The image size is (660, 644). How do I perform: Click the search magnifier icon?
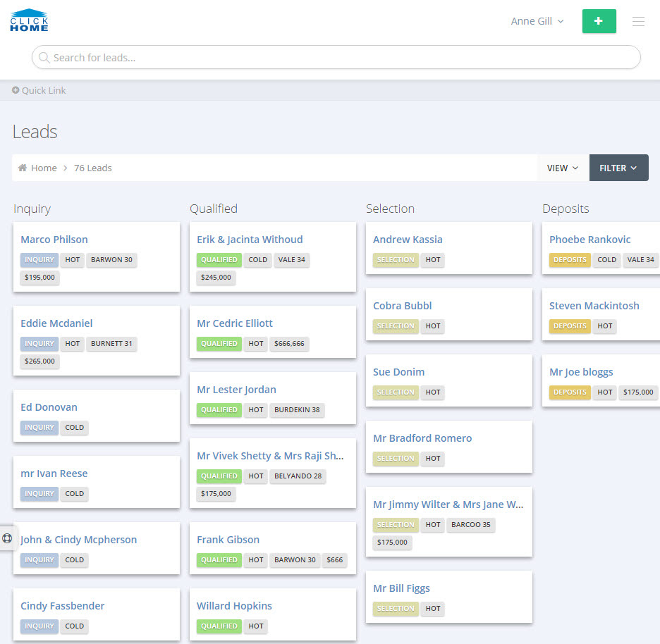(44, 58)
